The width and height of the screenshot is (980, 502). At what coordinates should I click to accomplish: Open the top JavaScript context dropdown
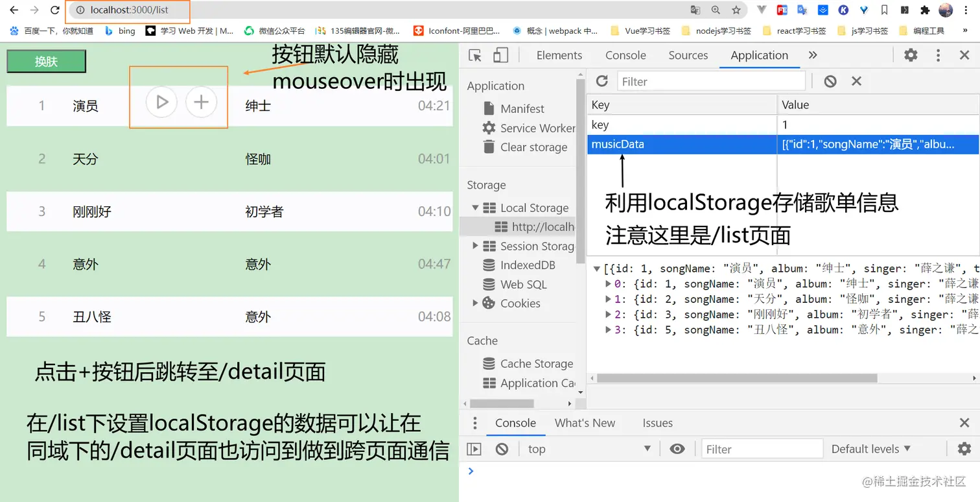tap(589, 449)
